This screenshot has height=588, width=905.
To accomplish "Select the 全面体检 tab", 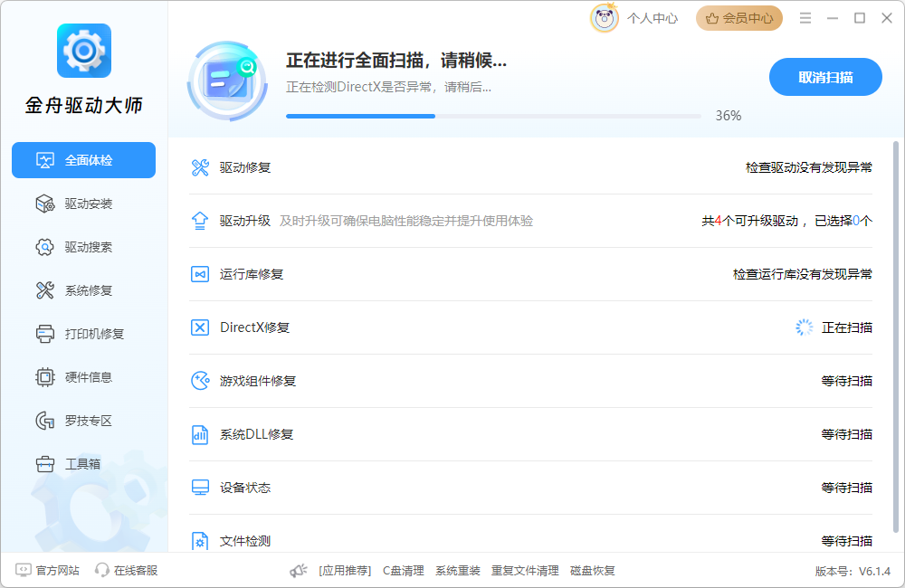I will pyautogui.click(x=83, y=160).
